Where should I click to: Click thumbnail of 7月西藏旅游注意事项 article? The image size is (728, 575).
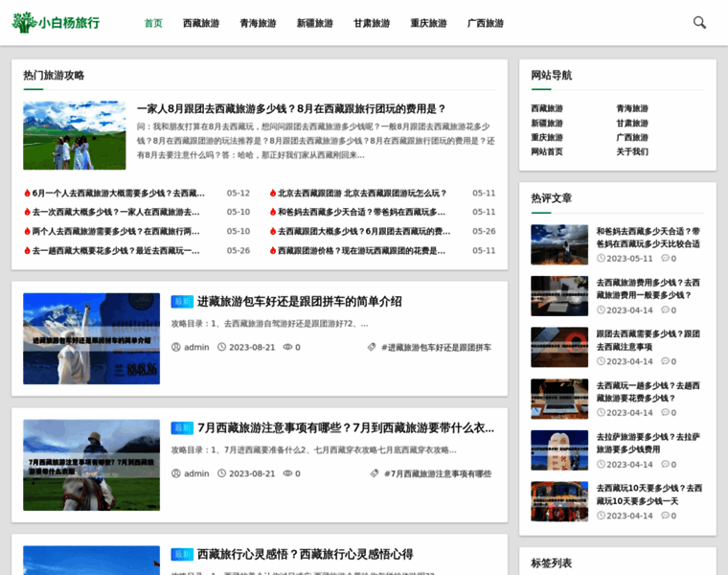91,465
